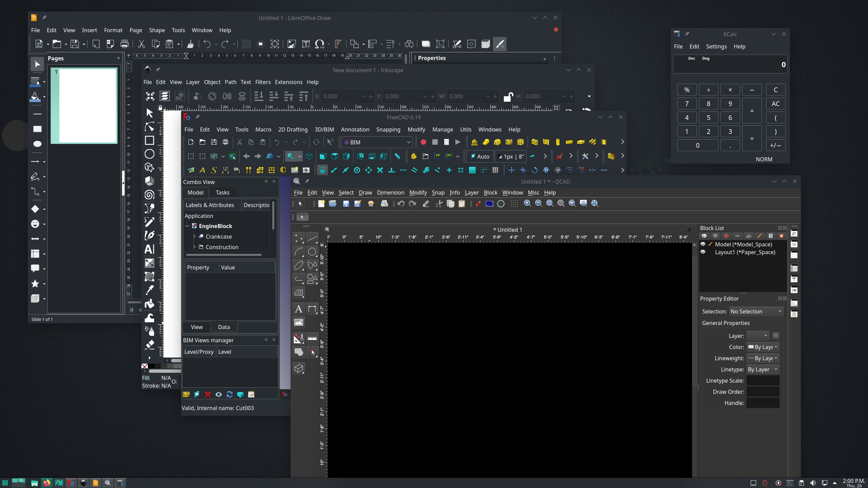
Task: Select the Text tool in QCAD
Action: (298, 309)
